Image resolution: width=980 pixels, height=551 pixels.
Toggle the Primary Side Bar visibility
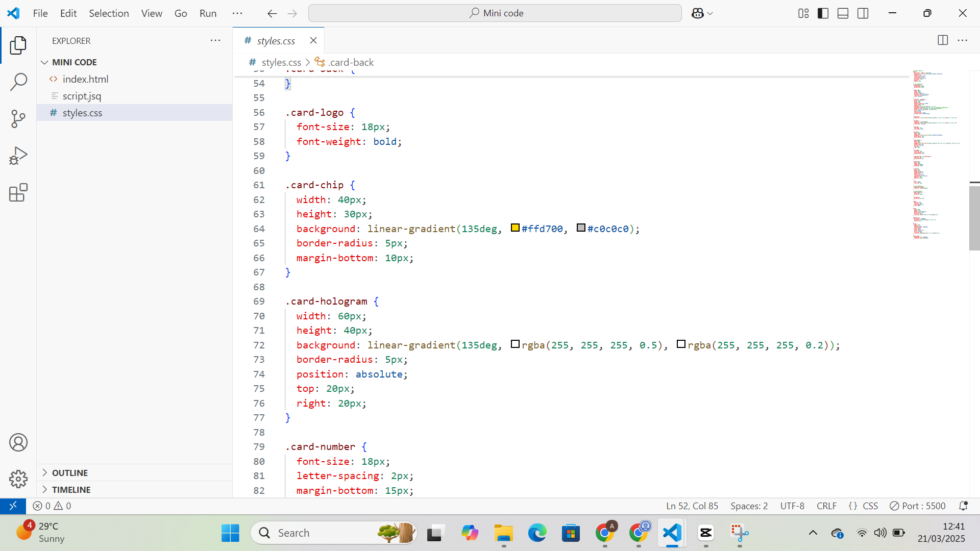823,13
